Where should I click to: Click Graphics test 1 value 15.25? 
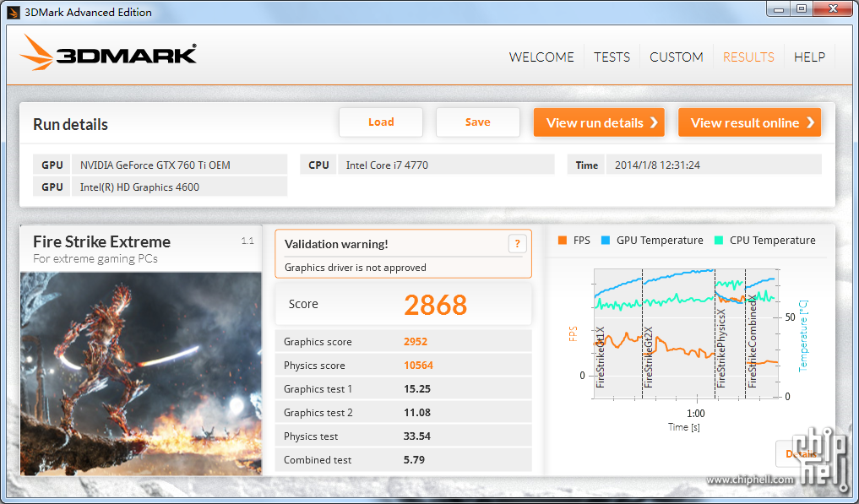coord(417,388)
